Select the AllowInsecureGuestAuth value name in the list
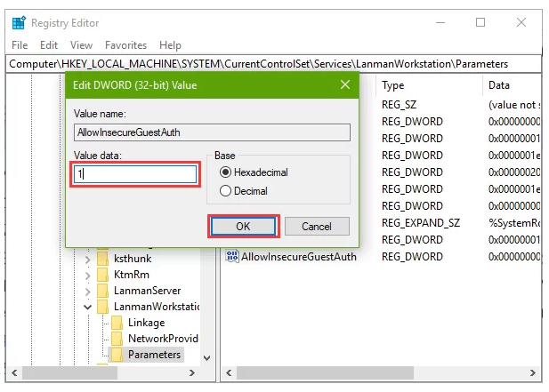Screen dimensions: 549x392 [x=299, y=257]
